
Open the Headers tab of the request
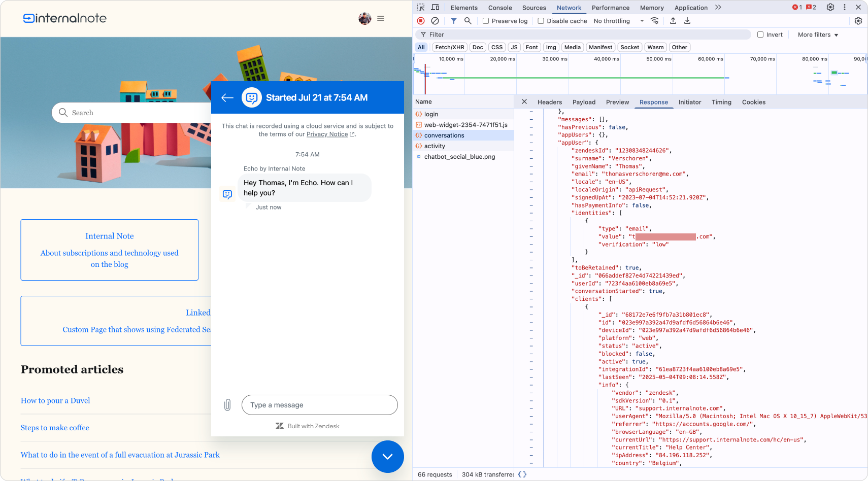click(550, 102)
